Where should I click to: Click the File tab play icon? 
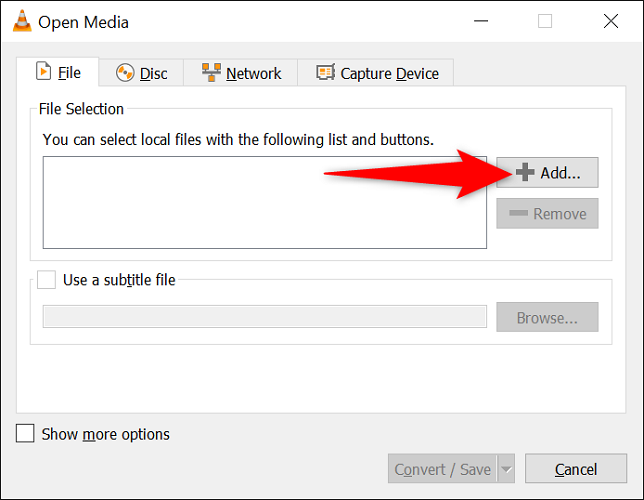click(x=43, y=72)
